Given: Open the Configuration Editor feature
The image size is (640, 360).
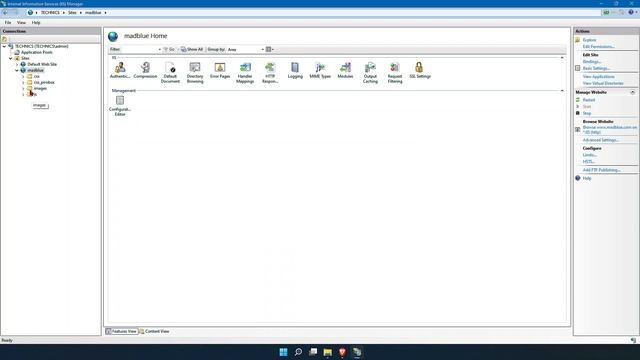Looking at the screenshot, I should (x=120, y=105).
